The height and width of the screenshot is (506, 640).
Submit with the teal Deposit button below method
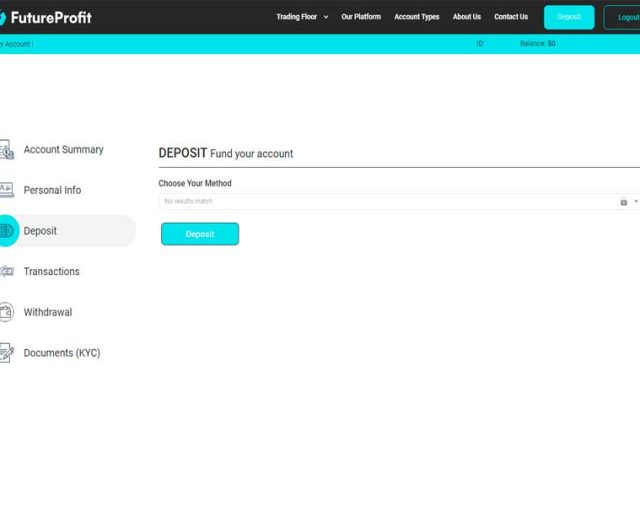point(200,234)
